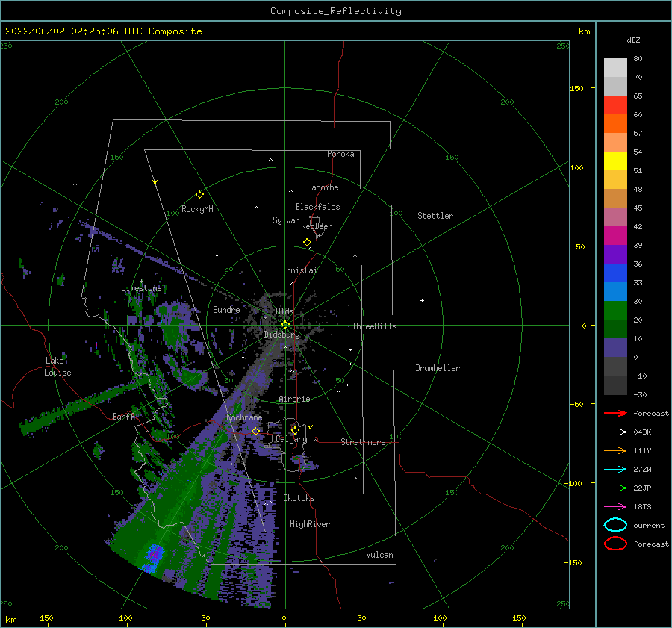Click the 'km' unit label at top right
Viewport: 672px width, 628px height.
pos(585,31)
